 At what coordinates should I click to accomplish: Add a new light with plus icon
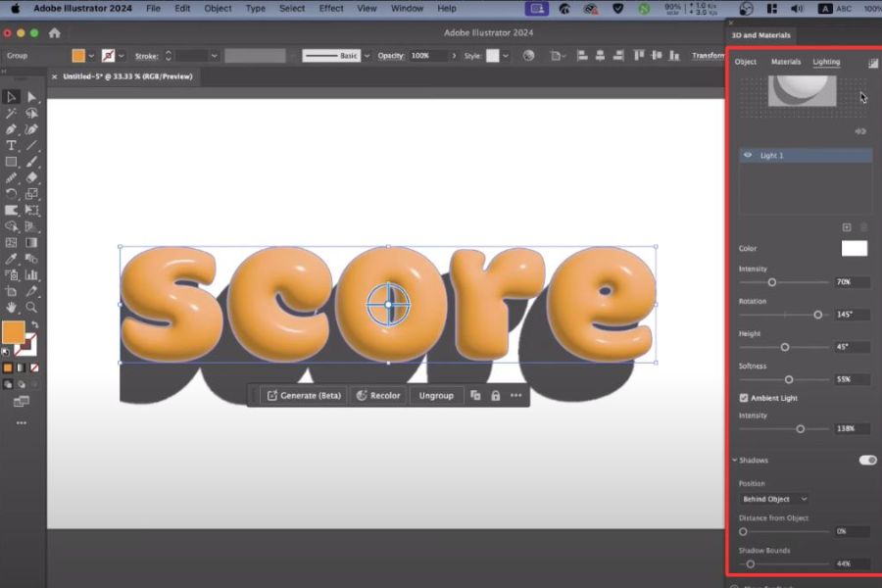(x=847, y=227)
